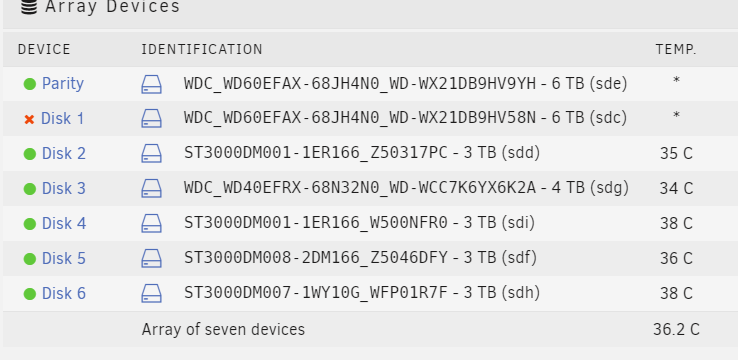This screenshot has width=738, height=360.
Task: Open the Disk 2 settings link
Action: point(64,153)
